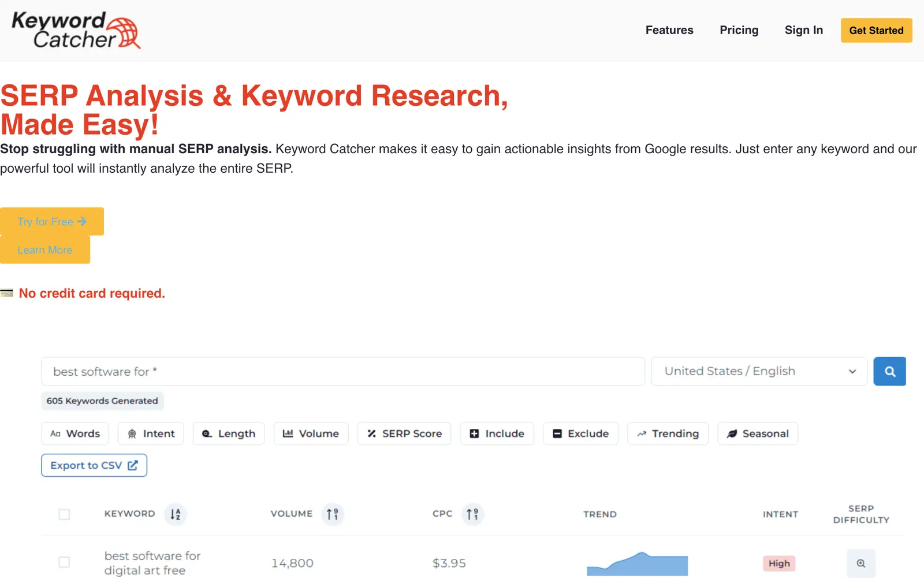Click the VOLUME column header label
Image resolution: width=924 pixels, height=578 pixels.
[292, 514]
